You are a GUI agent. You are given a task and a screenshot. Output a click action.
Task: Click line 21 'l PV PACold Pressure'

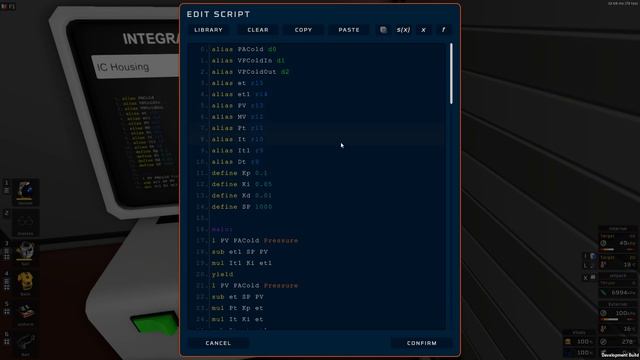click(255, 286)
